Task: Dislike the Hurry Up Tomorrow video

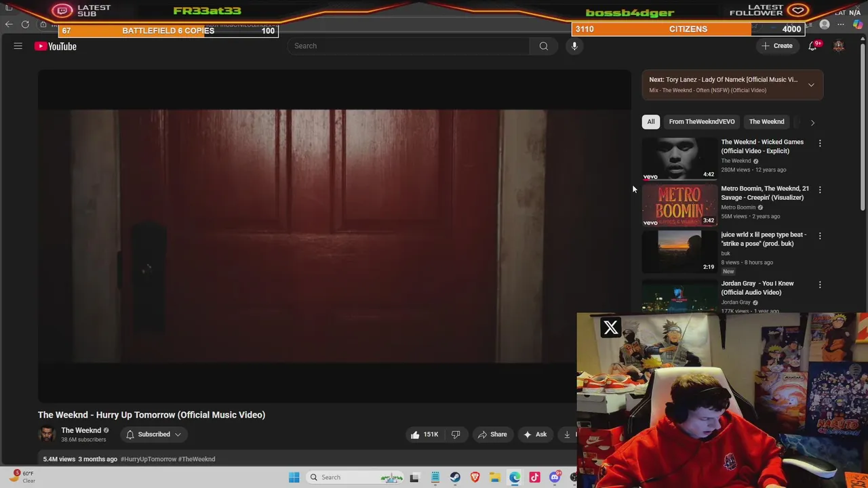Action: click(x=456, y=434)
